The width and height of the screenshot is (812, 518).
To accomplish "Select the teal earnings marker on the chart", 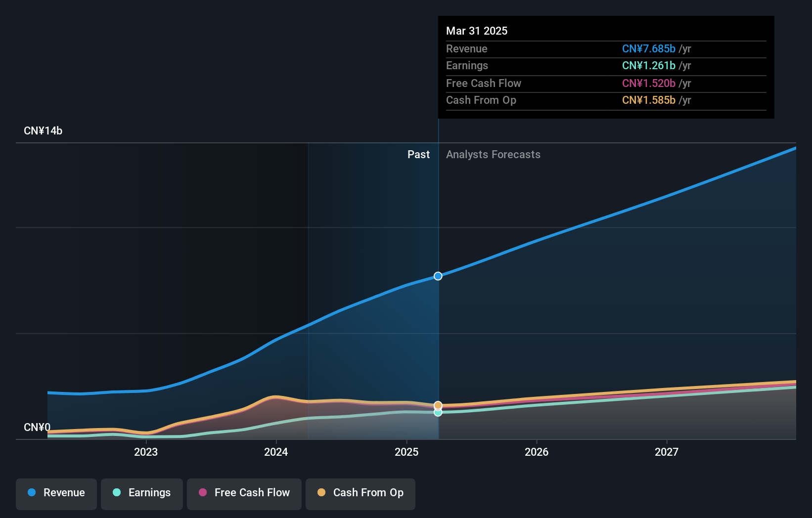I will coord(438,412).
